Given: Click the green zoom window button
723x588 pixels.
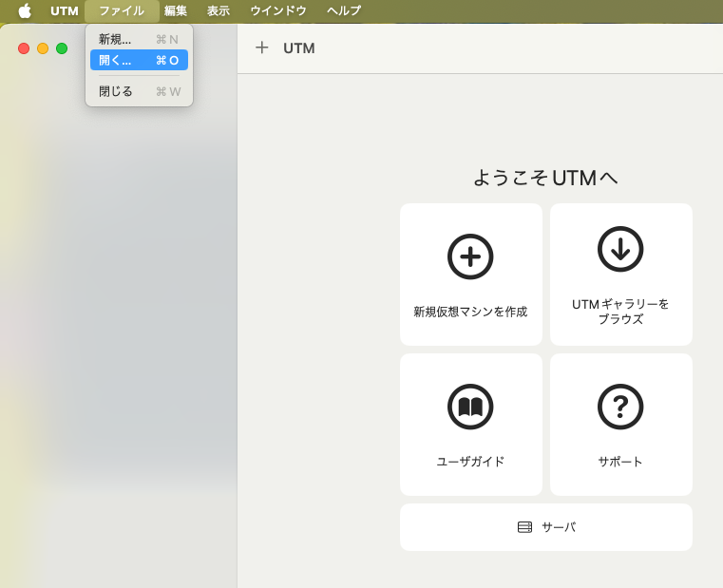Looking at the screenshot, I should click(x=62, y=48).
